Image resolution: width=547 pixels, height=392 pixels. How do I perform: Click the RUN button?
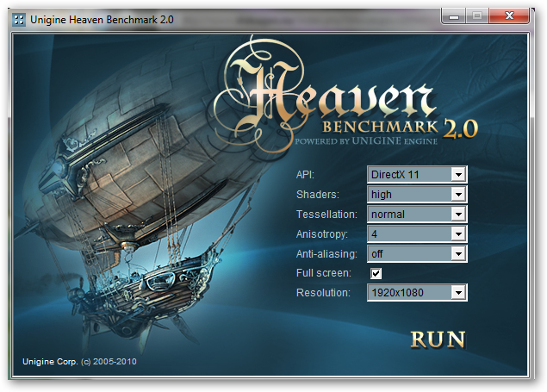[438, 339]
